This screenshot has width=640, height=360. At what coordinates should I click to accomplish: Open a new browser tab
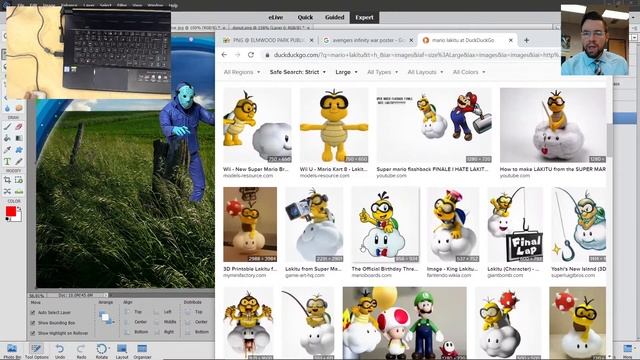tap(527, 40)
